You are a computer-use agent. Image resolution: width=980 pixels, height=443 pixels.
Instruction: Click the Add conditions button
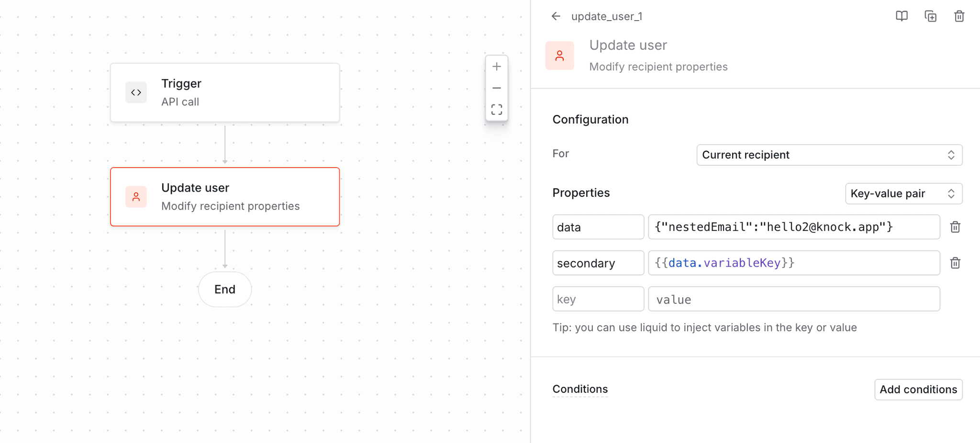918,389
